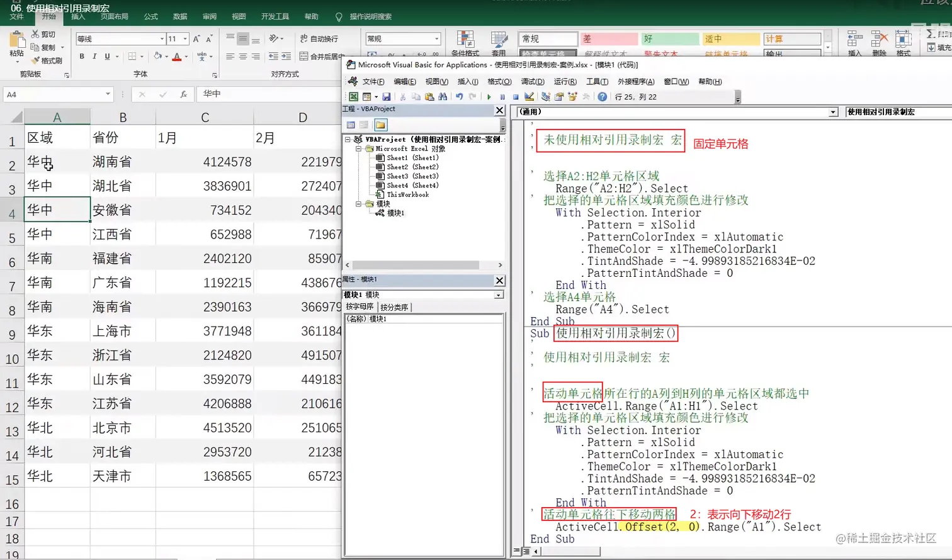Open the procedure dropdown in code window
952x560 pixels.
(898, 112)
